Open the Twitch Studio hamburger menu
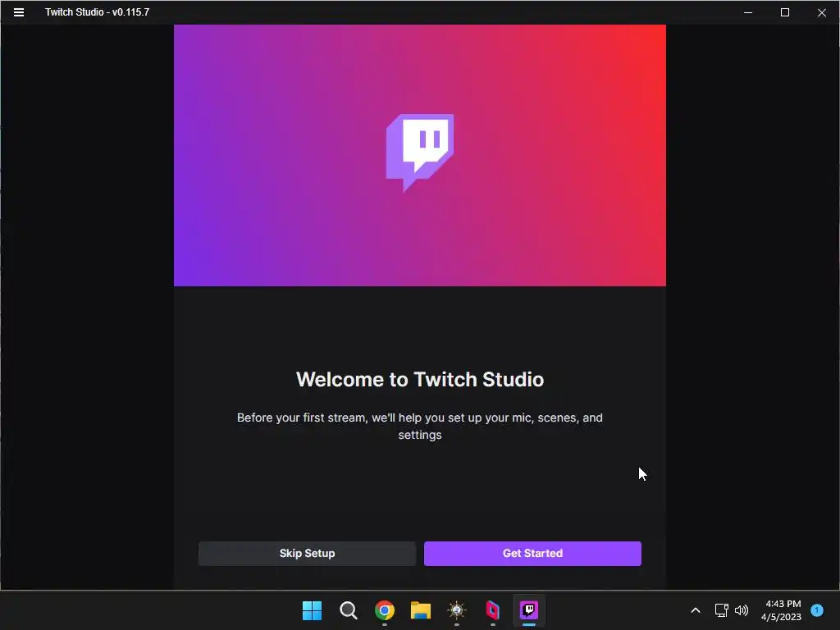 19,12
